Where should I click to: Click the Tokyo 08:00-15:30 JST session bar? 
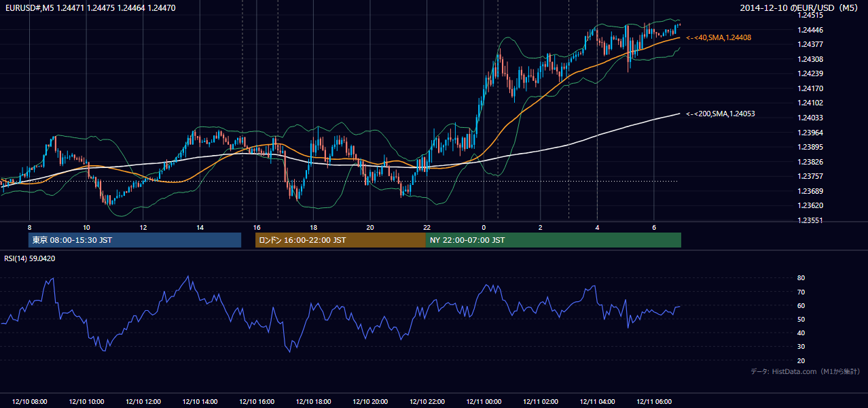(x=135, y=240)
